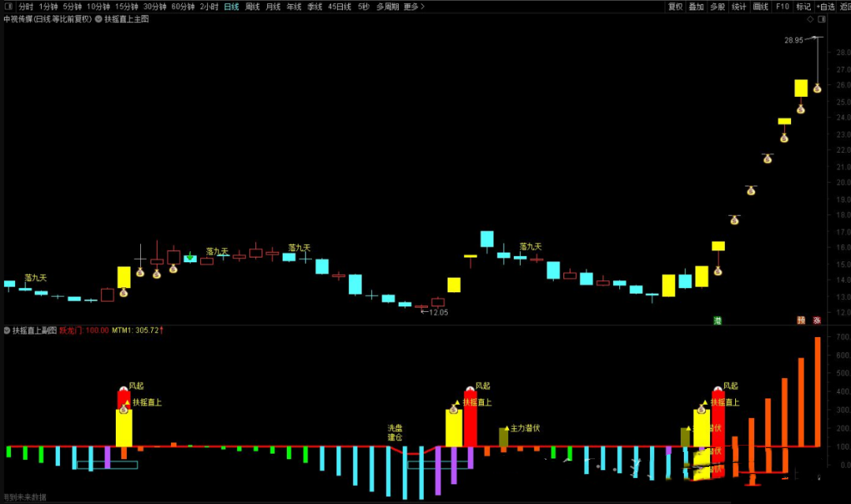
Task: Click the 主力潜伏 triangle marker
Action: pos(506,428)
